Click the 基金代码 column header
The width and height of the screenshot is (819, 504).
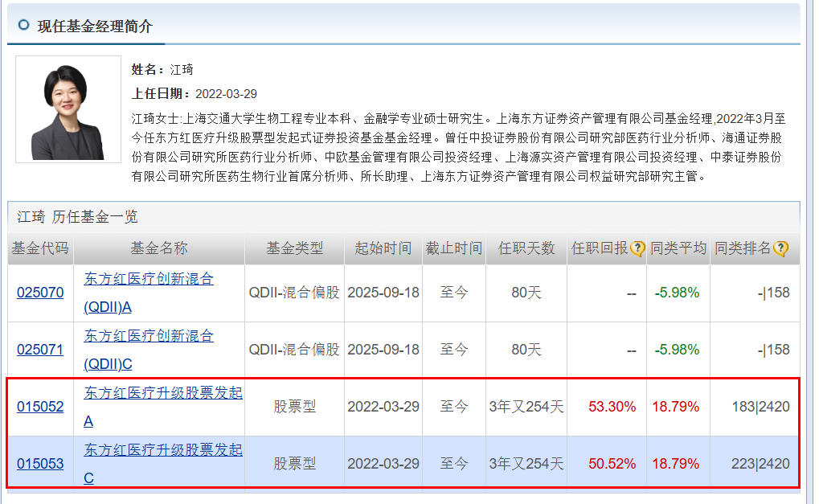coord(40,248)
